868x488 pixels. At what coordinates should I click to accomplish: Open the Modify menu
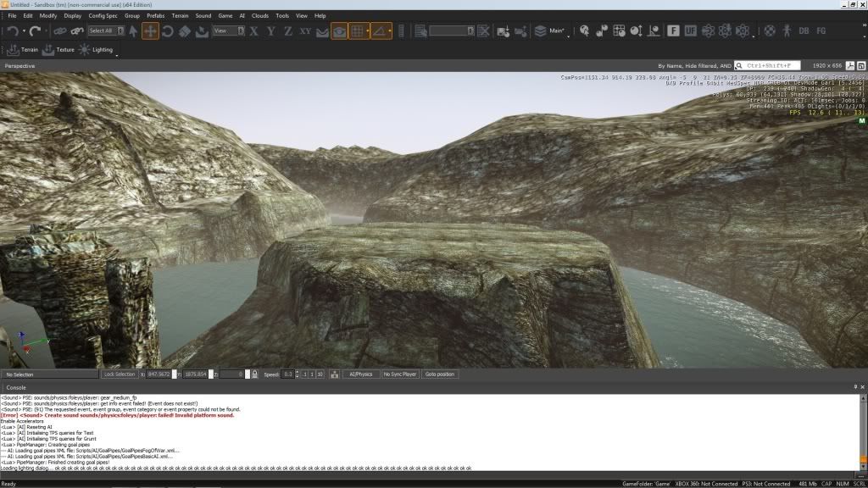pyautogui.click(x=48, y=15)
